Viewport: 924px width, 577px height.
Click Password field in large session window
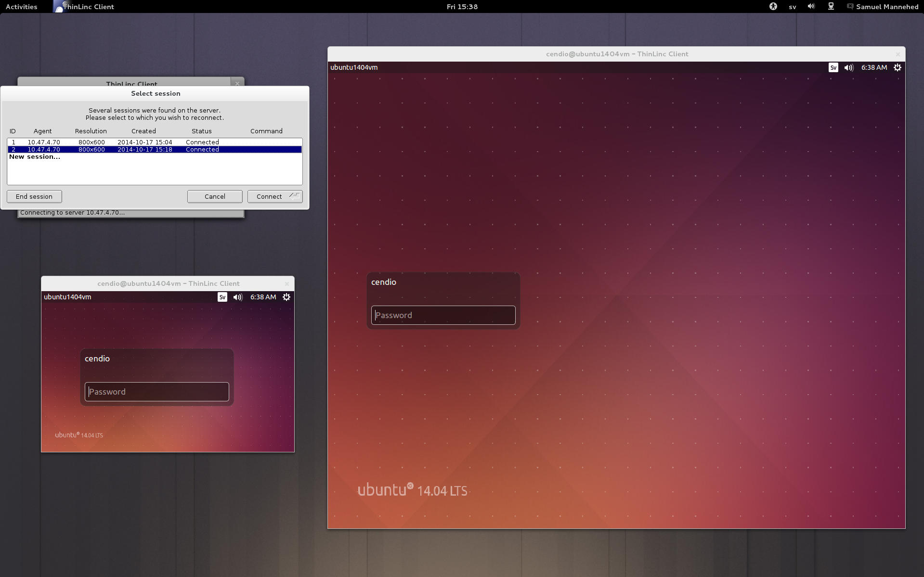pos(443,315)
